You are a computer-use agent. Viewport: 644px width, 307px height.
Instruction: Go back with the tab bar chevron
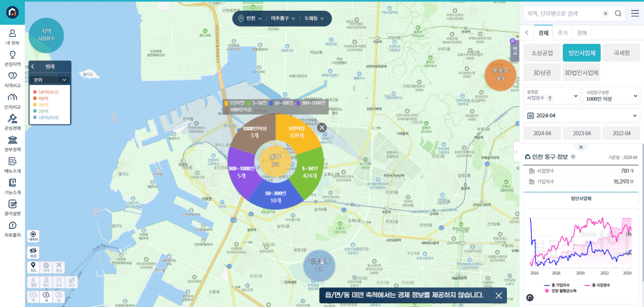point(527,33)
